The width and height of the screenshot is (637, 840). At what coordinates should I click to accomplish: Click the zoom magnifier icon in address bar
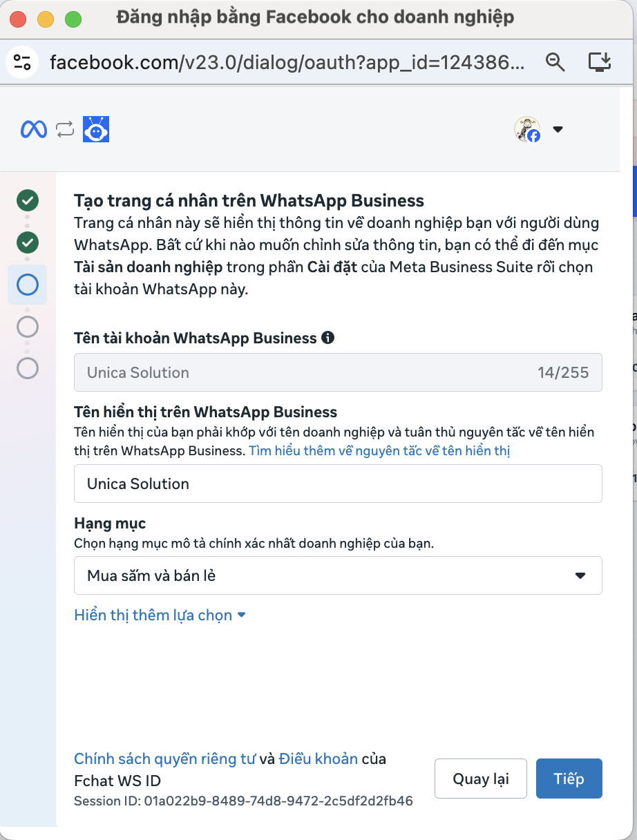point(555,62)
